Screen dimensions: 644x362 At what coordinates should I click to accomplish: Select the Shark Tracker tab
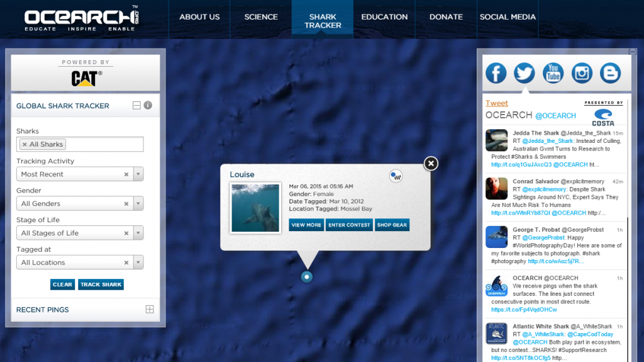pyautogui.click(x=323, y=21)
